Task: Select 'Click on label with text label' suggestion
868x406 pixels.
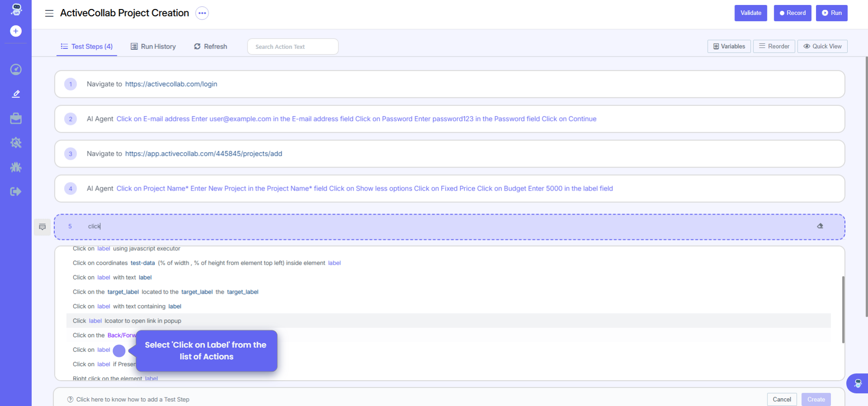Action: click(x=112, y=277)
